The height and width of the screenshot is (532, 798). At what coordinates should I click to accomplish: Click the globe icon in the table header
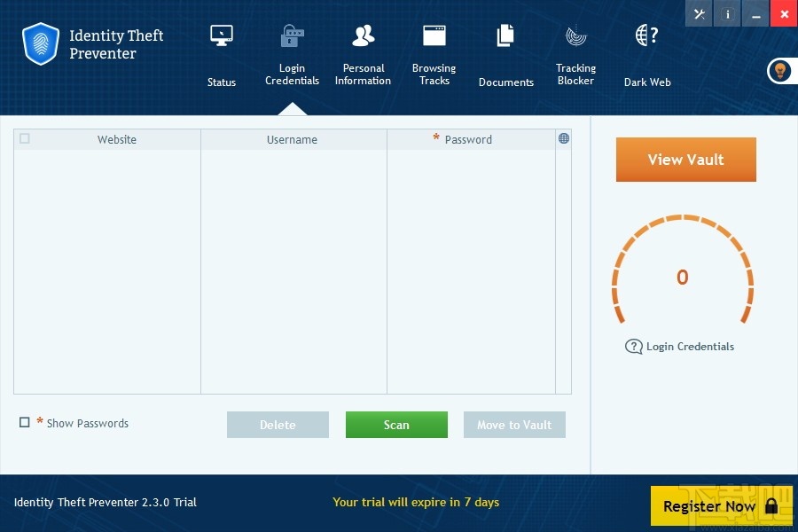tap(563, 138)
